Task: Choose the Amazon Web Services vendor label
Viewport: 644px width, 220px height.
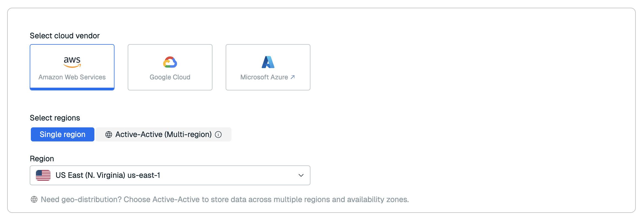Action: pos(72,77)
